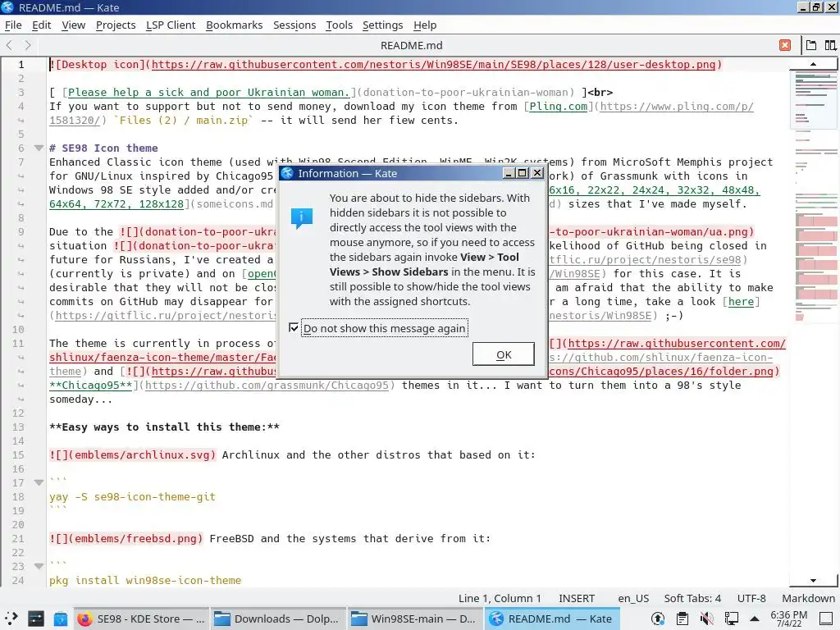Click 'Line 1, Column 1' in status bar

(x=500, y=598)
